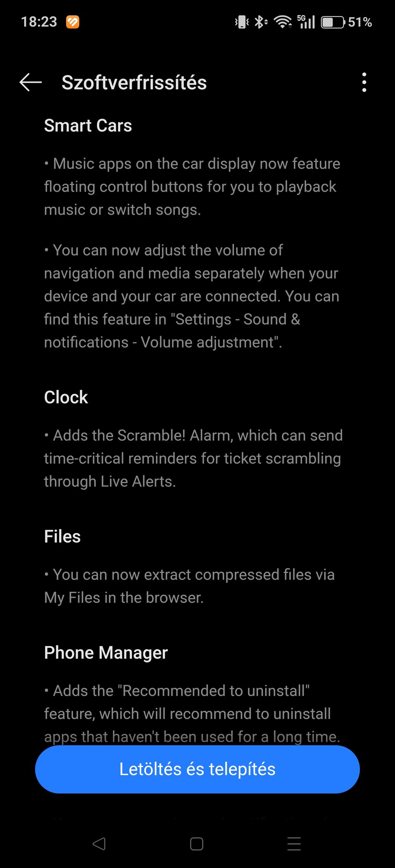Image resolution: width=395 pixels, height=868 pixels.
Task: Open recent apps via three-line button
Action: point(294,844)
